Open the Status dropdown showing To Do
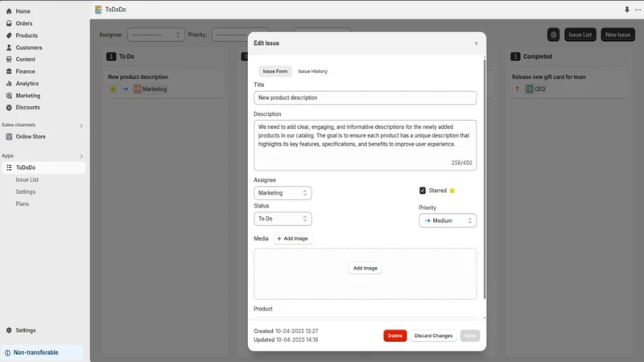Image resolution: width=644 pixels, height=362 pixels. [283, 219]
